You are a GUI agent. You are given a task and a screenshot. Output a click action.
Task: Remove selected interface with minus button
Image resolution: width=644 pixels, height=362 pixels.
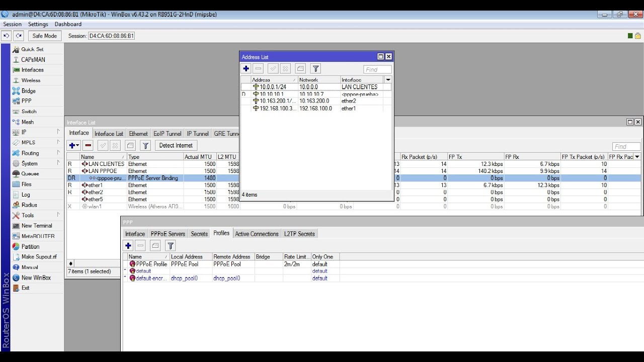click(88, 145)
